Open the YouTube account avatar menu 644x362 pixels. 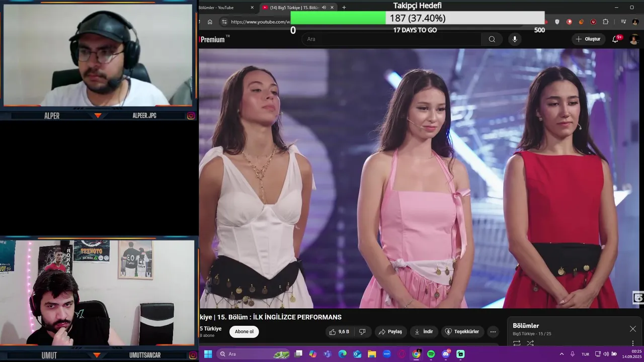tap(634, 39)
